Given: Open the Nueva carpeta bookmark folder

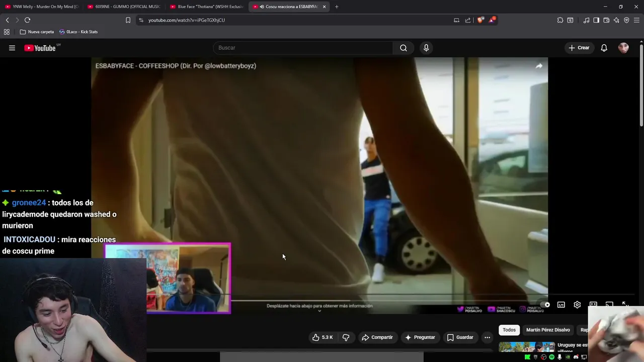Looking at the screenshot, I should pos(37,32).
